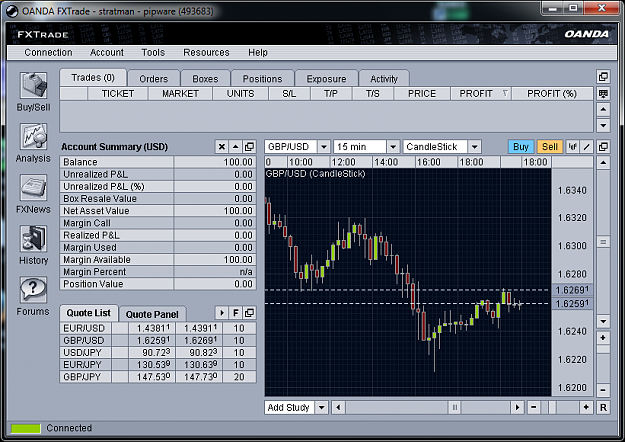Switch to the Activity tab

pos(384,79)
